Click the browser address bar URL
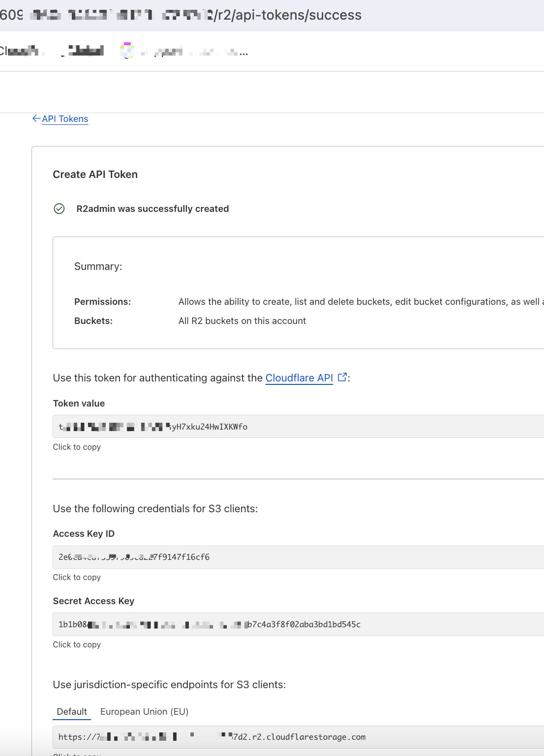 pyautogui.click(x=181, y=15)
